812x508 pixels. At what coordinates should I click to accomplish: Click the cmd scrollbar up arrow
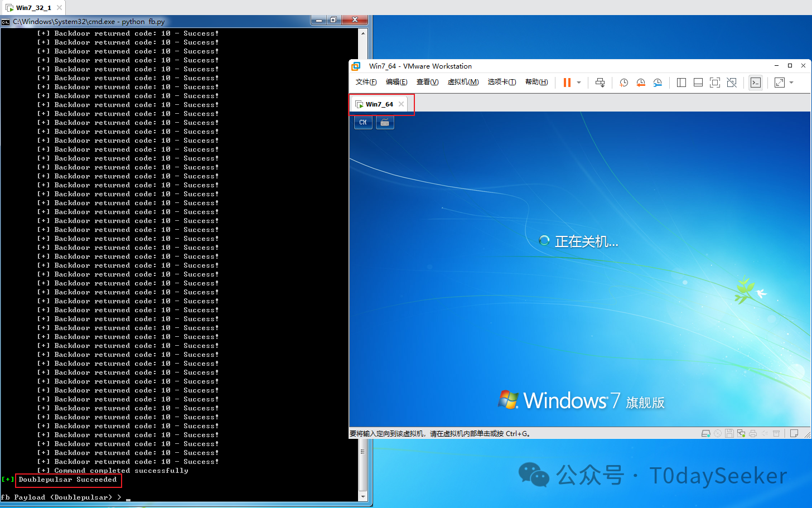coord(363,33)
